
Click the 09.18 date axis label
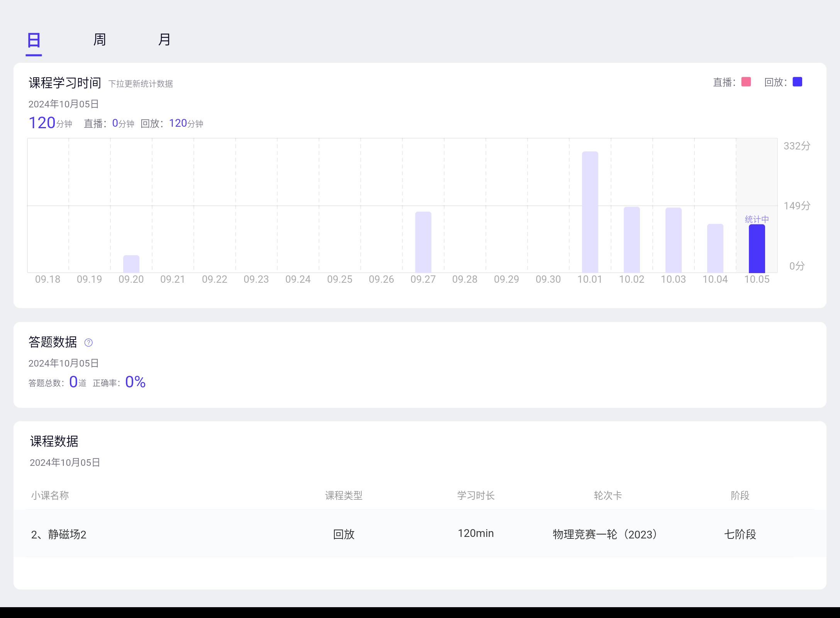pos(48,279)
